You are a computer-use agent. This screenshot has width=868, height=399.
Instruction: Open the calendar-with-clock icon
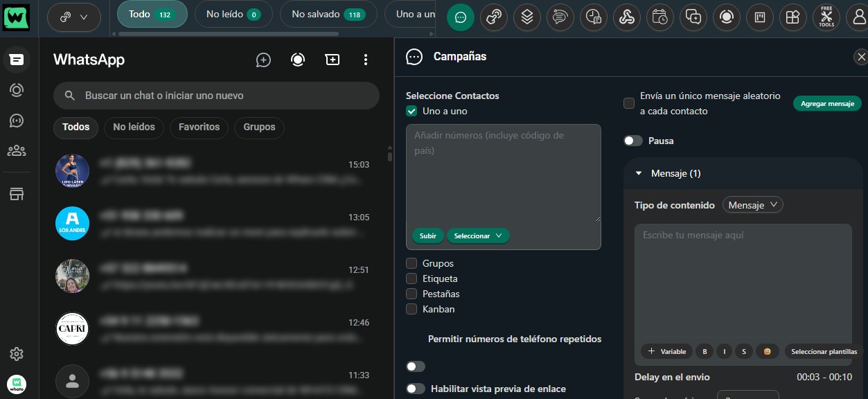pos(660,17)
